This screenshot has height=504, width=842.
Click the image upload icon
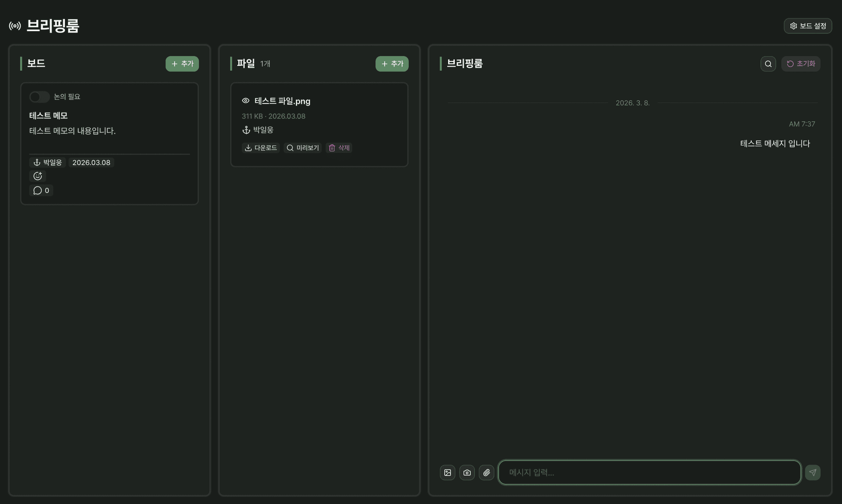(447, 472)
